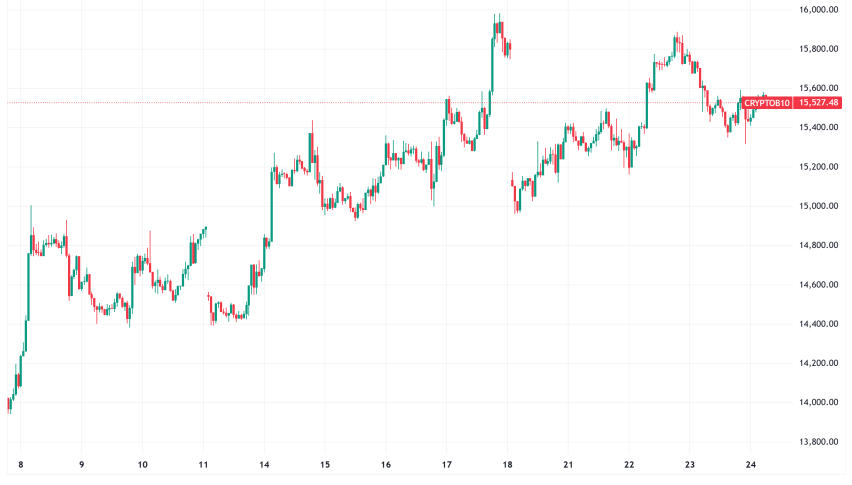Click date 17 on the time axis
This screenshot has width=852, height=485.
point(447,465)
